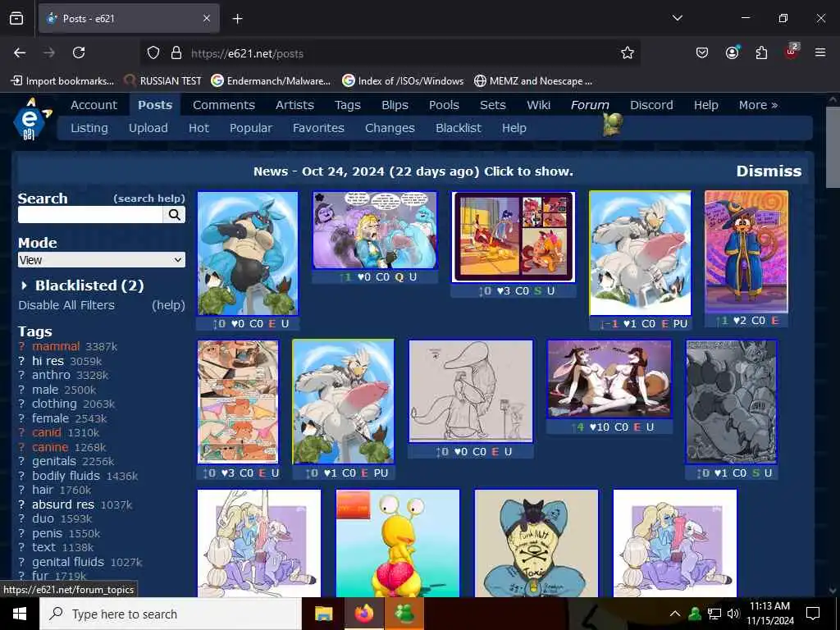Image resolution: width=840 pixels, height=630 pixels.
Task: Submit search with the magnifying glass button
Action: click(x=174, y=215)
